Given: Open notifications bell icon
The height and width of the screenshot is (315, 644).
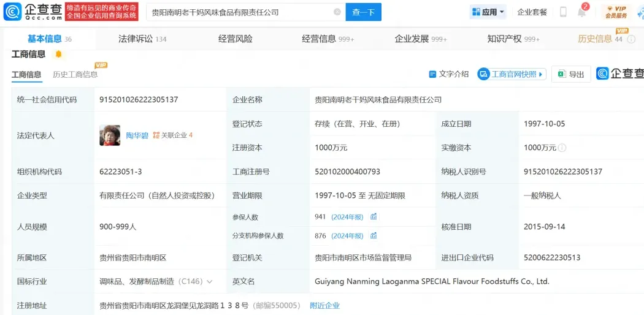Looking at the screenshot, I should click(582, 12).
